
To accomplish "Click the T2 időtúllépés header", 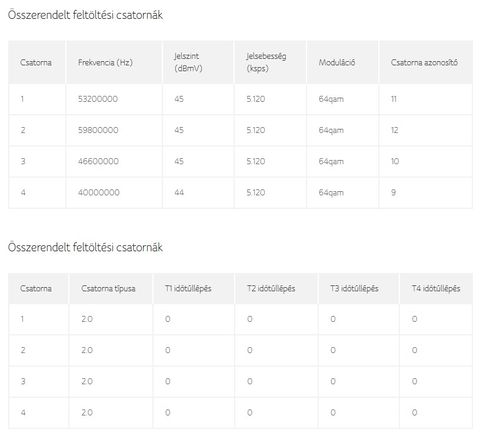I will (x=271, y=288).
